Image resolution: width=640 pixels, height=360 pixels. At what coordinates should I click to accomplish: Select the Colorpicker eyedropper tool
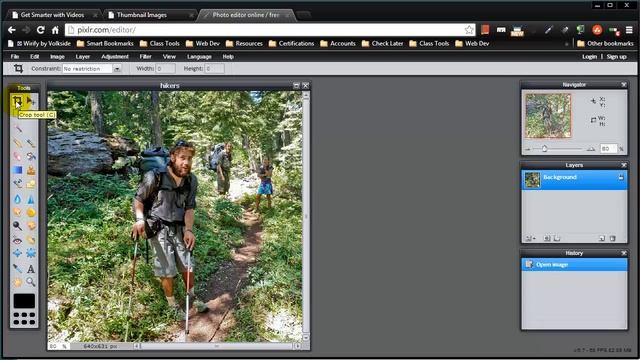[x=18, y=269]
